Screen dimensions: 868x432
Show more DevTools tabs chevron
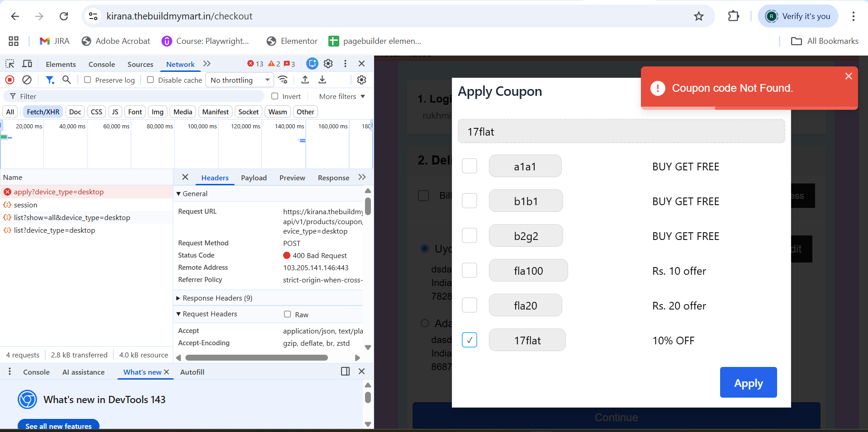tap(207, 64)
